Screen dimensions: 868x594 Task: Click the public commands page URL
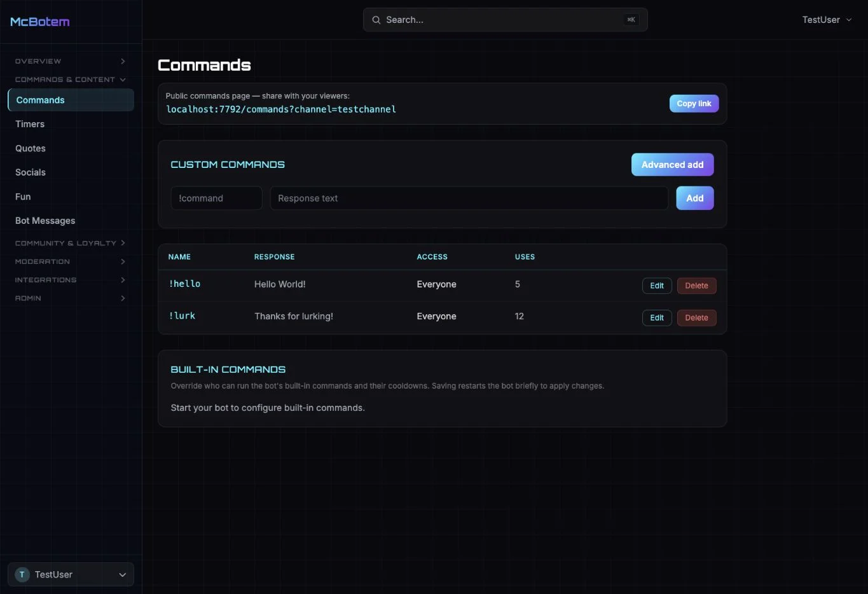click(x=281, y=109)
